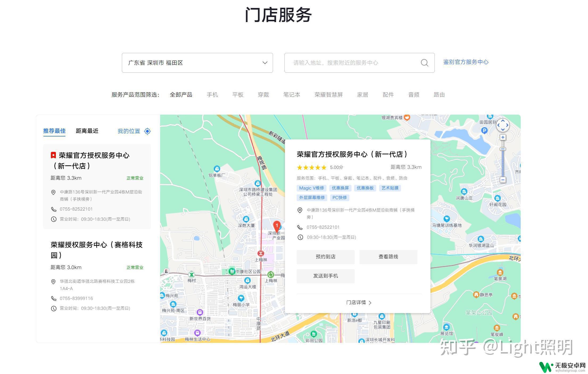Screen dimensions: 588x374
Task: Filter service products by 配件
Action: 388,95
